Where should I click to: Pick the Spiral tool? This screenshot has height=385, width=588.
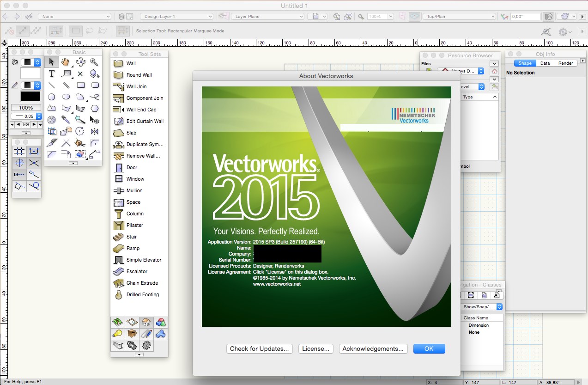(x=52, y=120)
